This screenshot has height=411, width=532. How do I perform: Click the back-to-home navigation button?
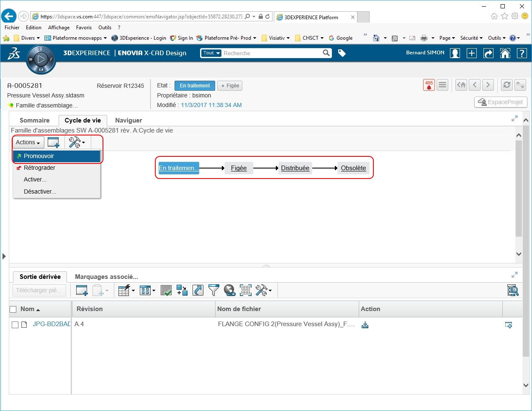(461, 85)
